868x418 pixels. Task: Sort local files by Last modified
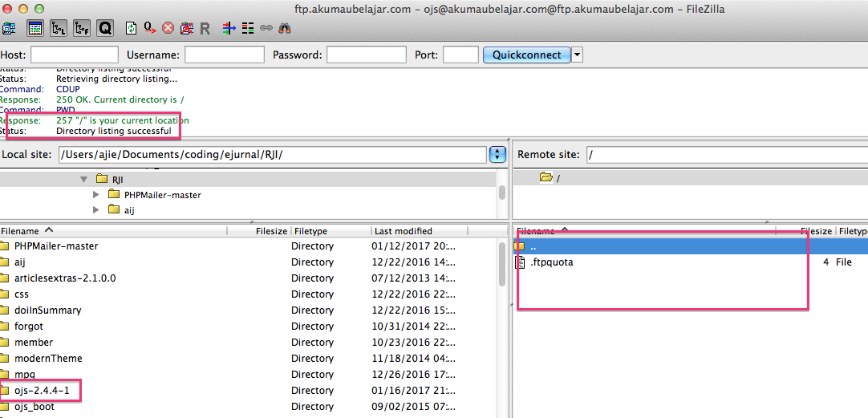[403, 231]
